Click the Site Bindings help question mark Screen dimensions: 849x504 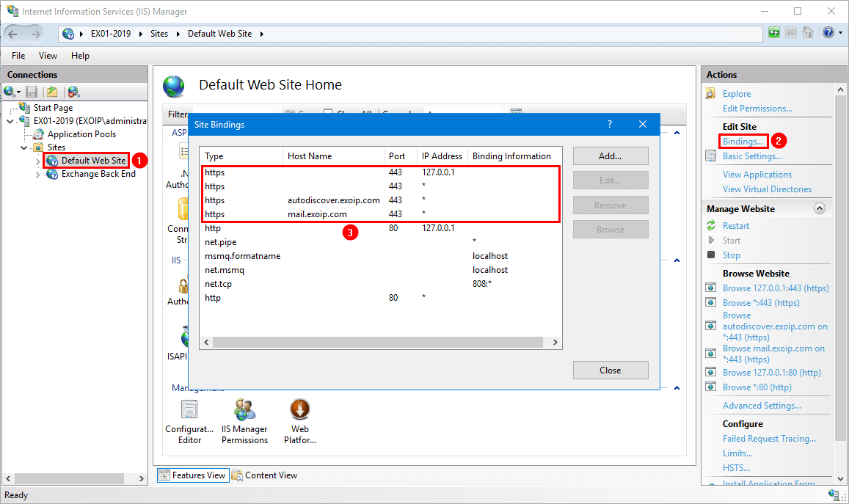610,124
